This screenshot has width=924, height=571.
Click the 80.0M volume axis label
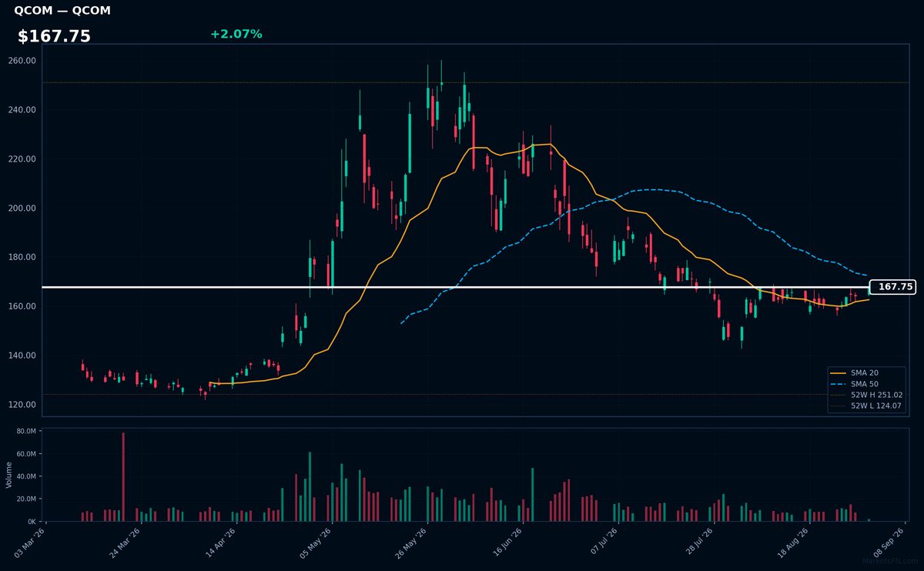tap(26, 432)
